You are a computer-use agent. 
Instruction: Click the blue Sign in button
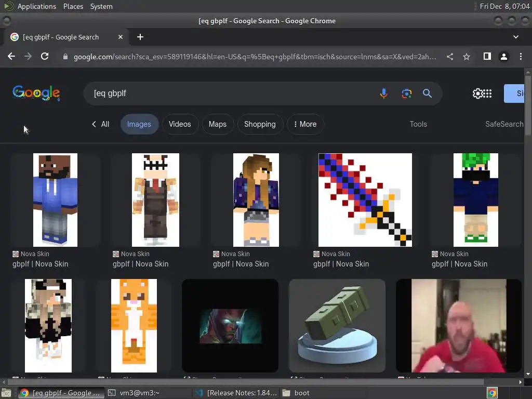pos(514,94)
